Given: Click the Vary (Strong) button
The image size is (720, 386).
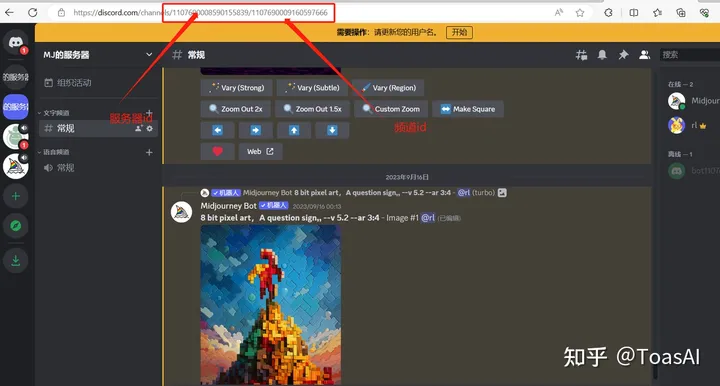Looking at the screenshot, I should tap(236, 88).
